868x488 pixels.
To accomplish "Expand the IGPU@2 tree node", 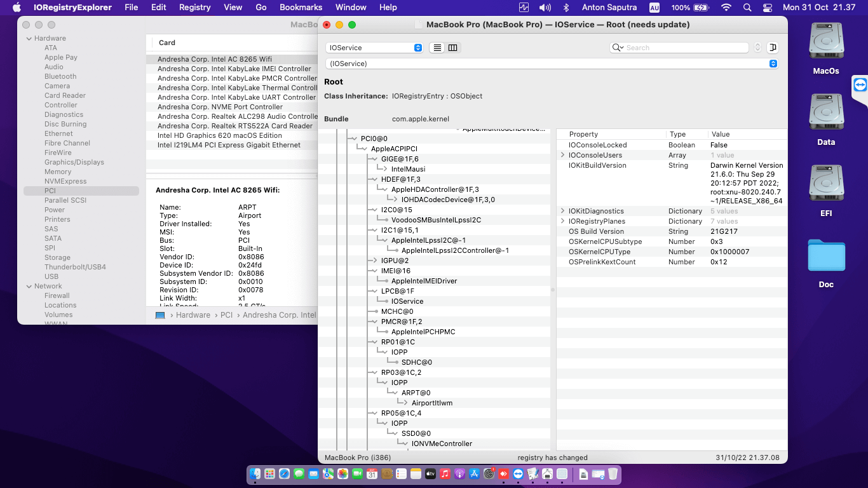I will pyautogui.click(x=376, y=261).
